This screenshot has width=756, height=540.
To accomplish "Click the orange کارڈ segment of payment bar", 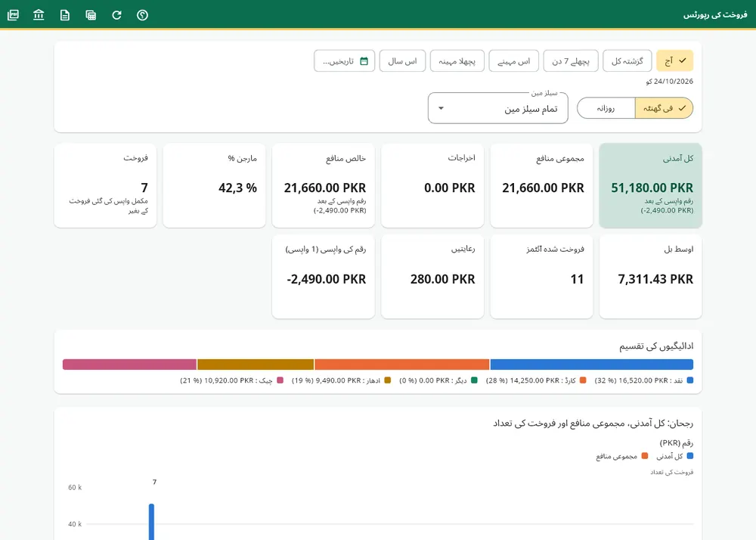I will [x=402, y=365].
